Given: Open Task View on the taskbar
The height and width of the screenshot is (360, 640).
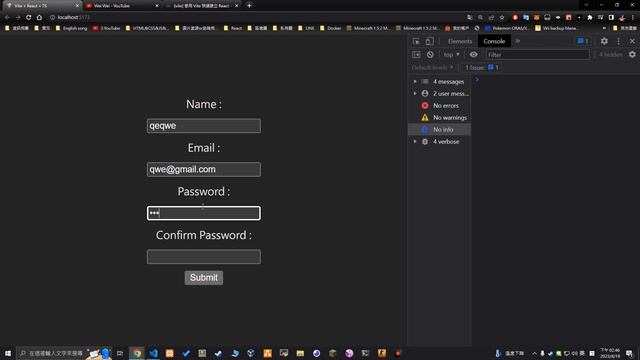Looking at the screenshot, I should pyautogui.click(x=120, y=353).
